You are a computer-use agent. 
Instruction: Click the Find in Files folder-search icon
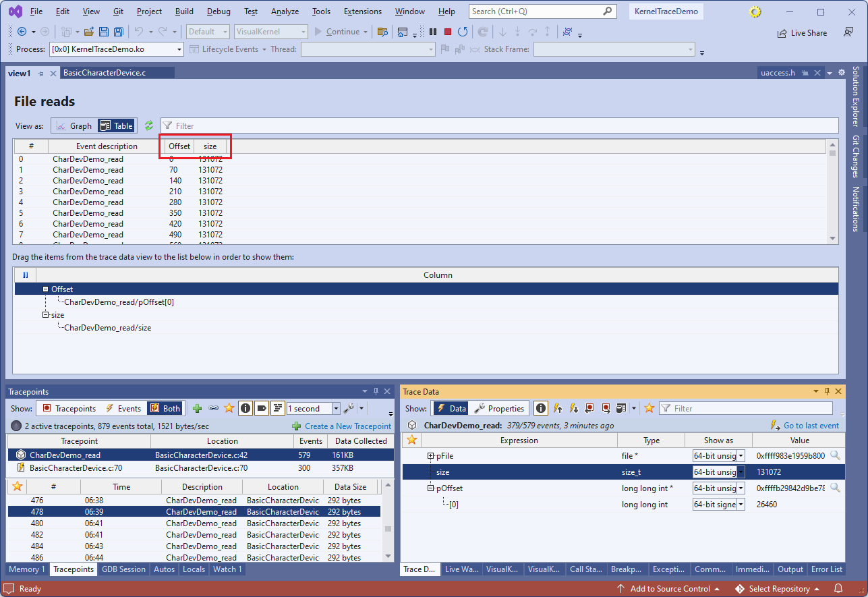382,32
